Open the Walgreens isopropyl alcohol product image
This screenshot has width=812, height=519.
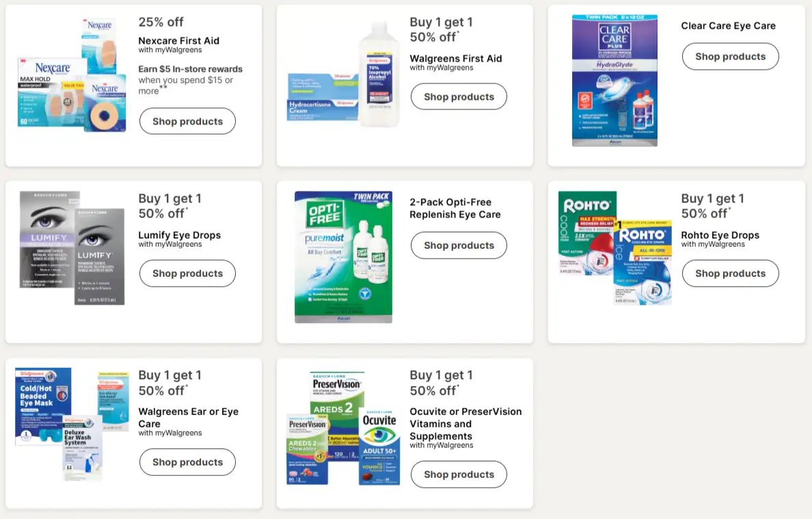tap(379, 74)
